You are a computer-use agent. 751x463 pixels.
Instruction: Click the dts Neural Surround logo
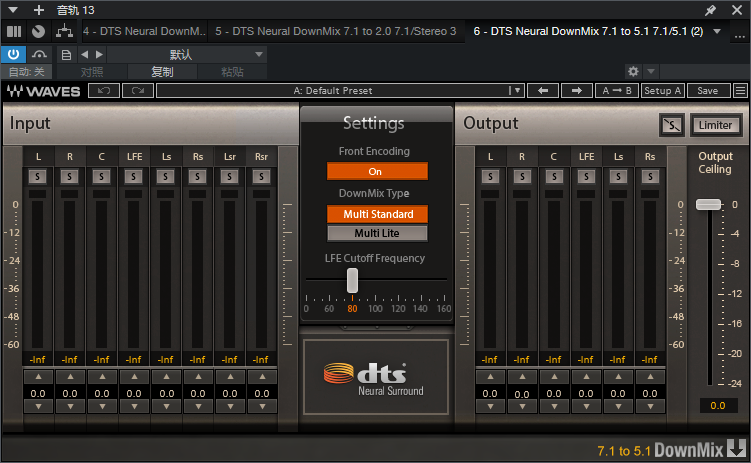tap(376, 378)
